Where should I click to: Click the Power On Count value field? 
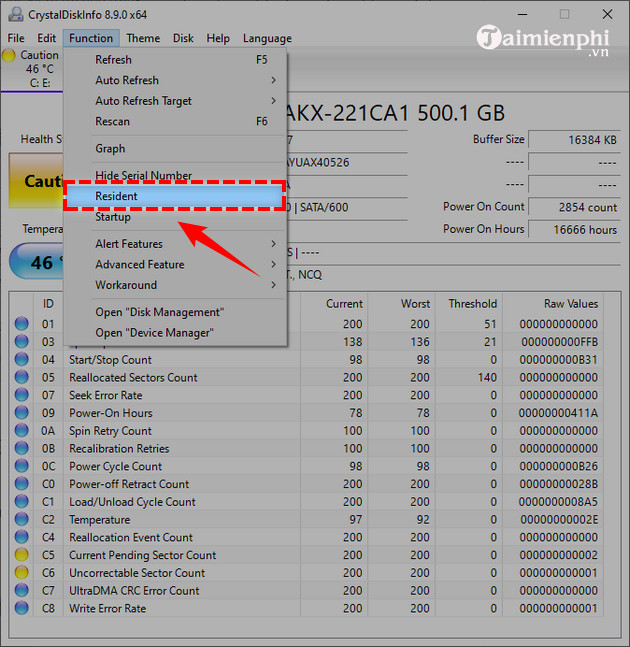574,207
